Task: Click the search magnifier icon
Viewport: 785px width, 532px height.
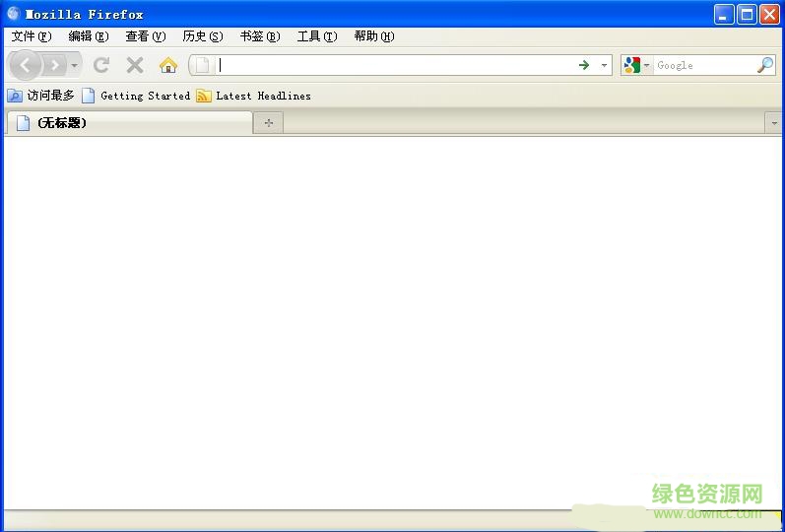Action: pos(764,65)
